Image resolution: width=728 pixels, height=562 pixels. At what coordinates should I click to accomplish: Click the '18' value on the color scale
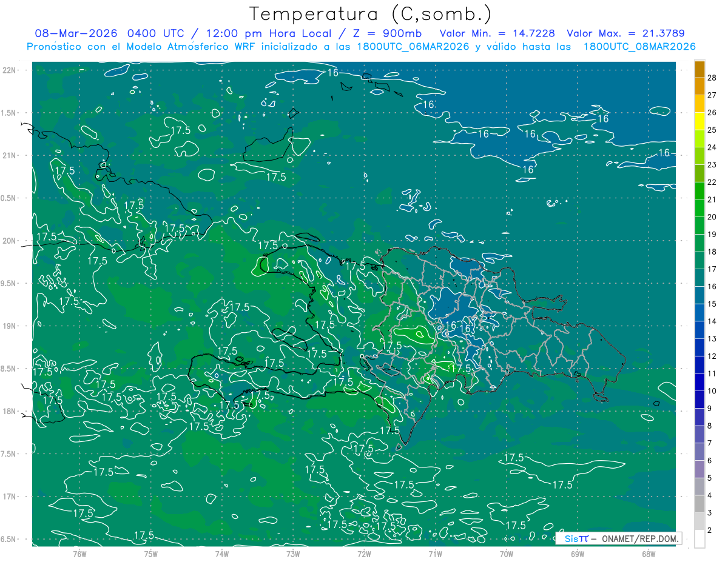click(x=712, y=252)
